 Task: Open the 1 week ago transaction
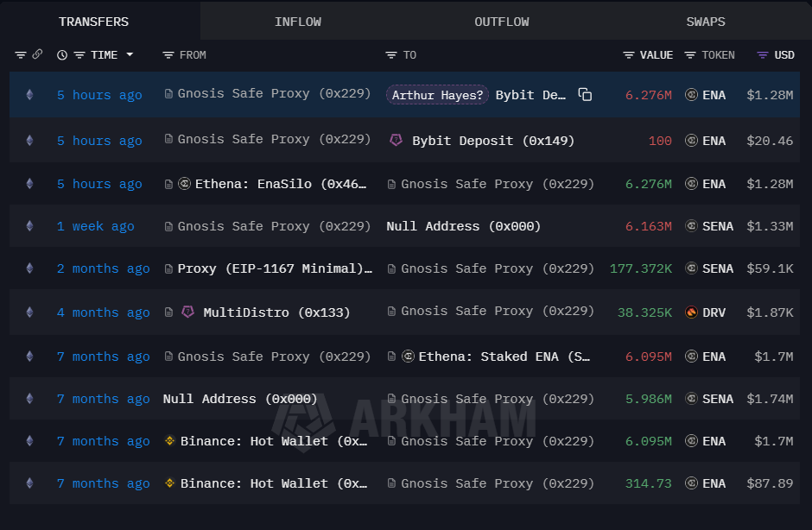click(95, 226)
